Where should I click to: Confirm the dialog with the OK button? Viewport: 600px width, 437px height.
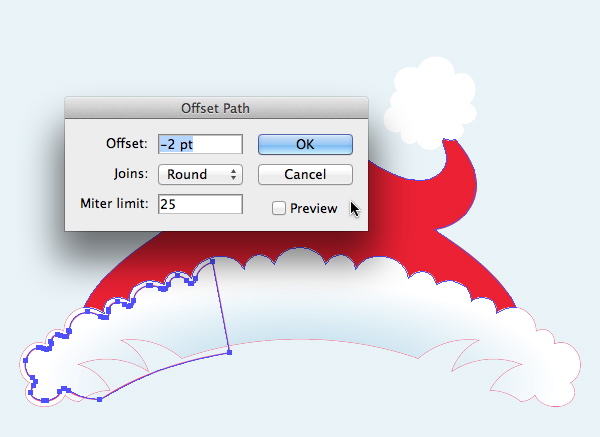click(305, 144)
